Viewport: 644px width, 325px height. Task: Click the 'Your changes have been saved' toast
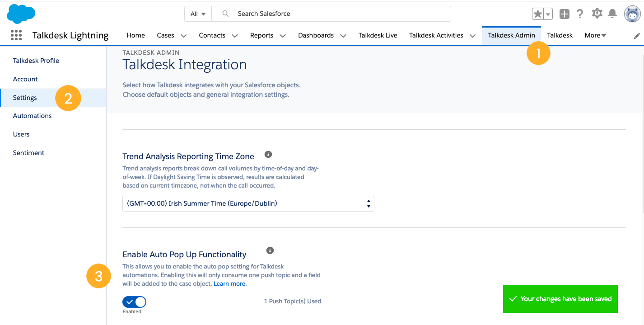click(560, 299)
